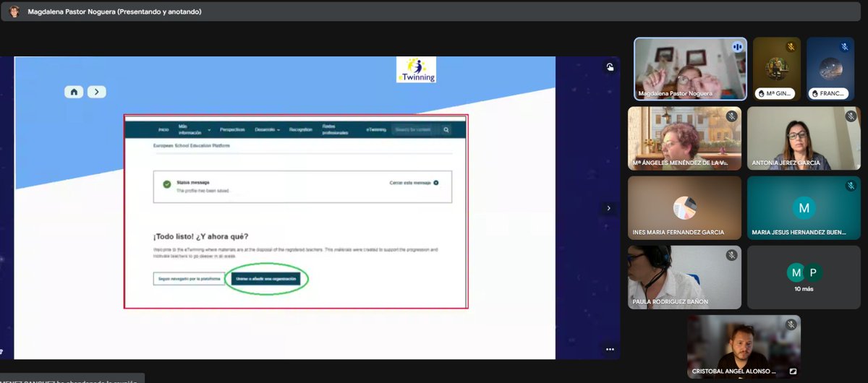Click 'European School Education Platform' breadcrumb text
The image size is (868, 383).
click(192, 145)
